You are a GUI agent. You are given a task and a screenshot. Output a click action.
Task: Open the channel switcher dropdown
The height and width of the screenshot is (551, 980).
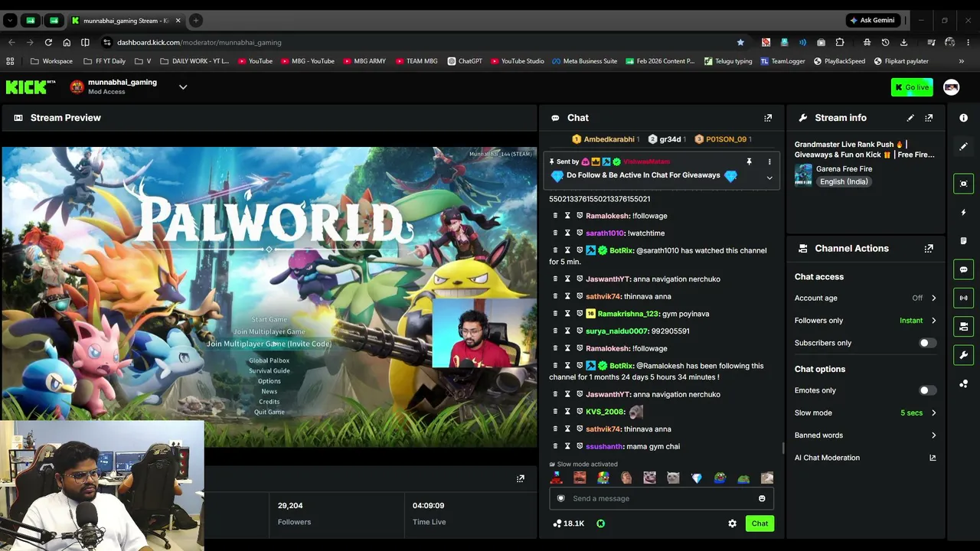(x=183, y=87)
